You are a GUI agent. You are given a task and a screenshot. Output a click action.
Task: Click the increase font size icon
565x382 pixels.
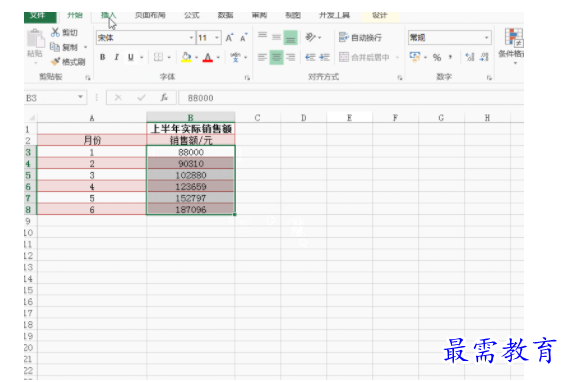(x=230, y=38)
